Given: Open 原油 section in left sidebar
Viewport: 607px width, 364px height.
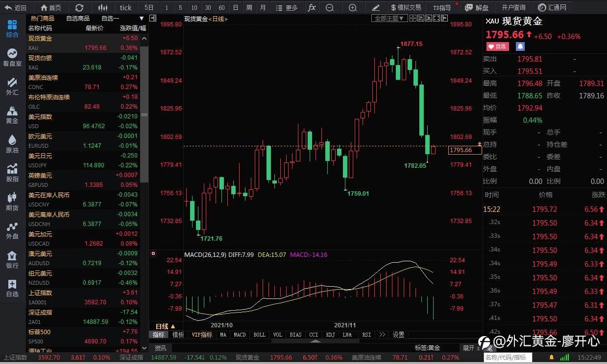Looking at the screenshot, I should pos(12,145).
